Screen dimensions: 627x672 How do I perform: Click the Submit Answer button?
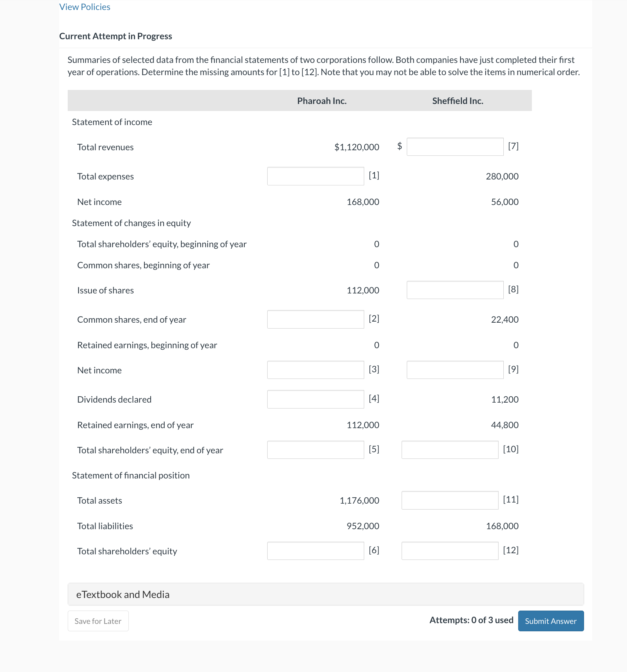tap(550, 621)
